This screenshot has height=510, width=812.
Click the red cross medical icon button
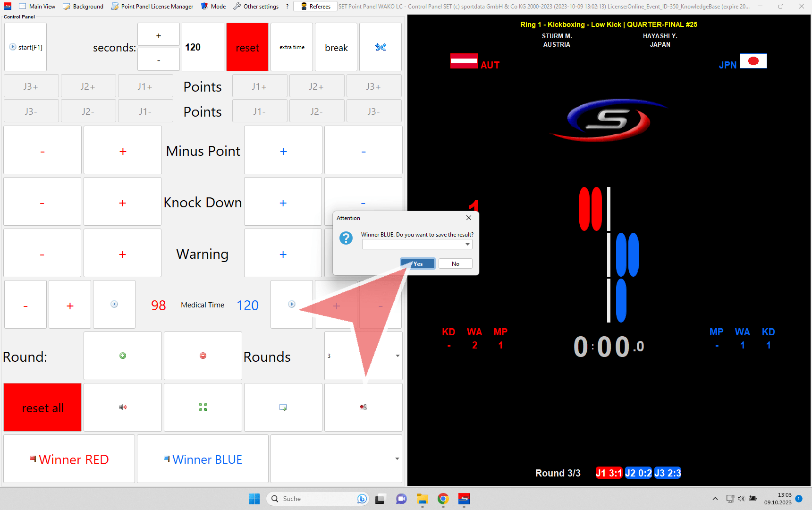(363, 407)
